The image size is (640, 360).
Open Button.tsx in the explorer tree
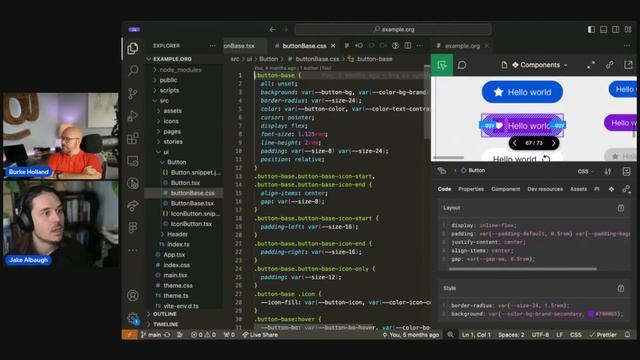point(185,183)
